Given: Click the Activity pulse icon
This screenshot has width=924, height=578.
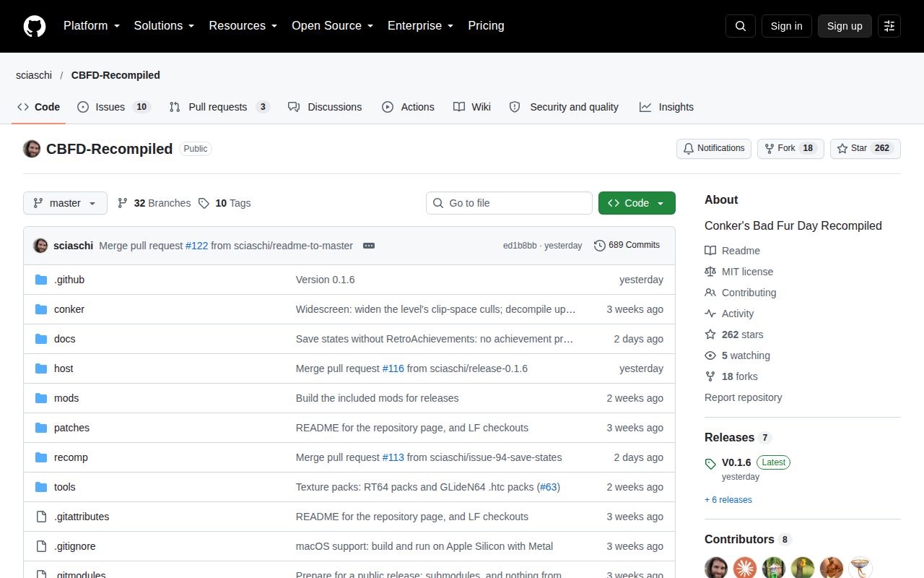Looking at the screenshot, I should [x=710, y=314].
